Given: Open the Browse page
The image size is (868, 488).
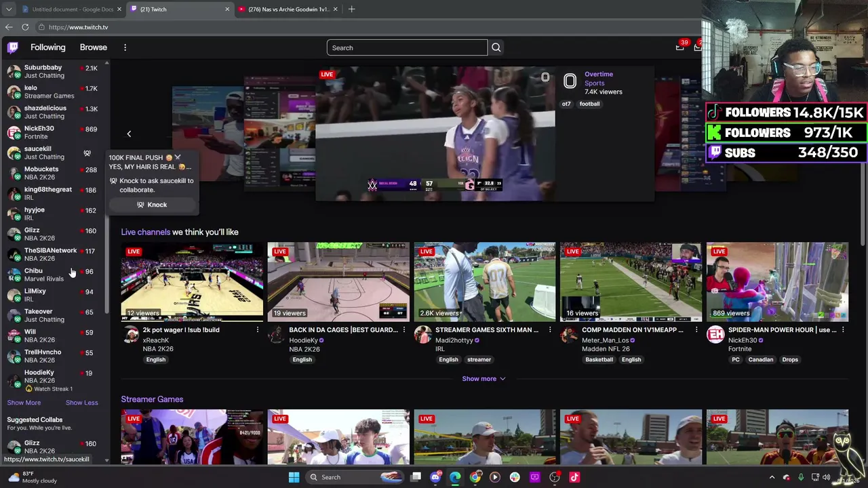Looking at the screenshot, I should coord(94,47).
